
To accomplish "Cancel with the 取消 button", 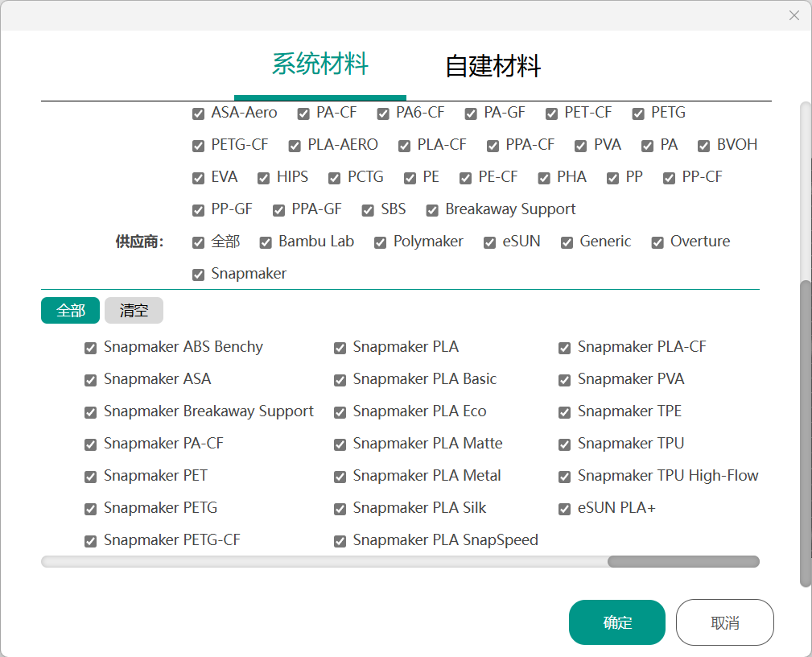I will (x=724, y=622).
